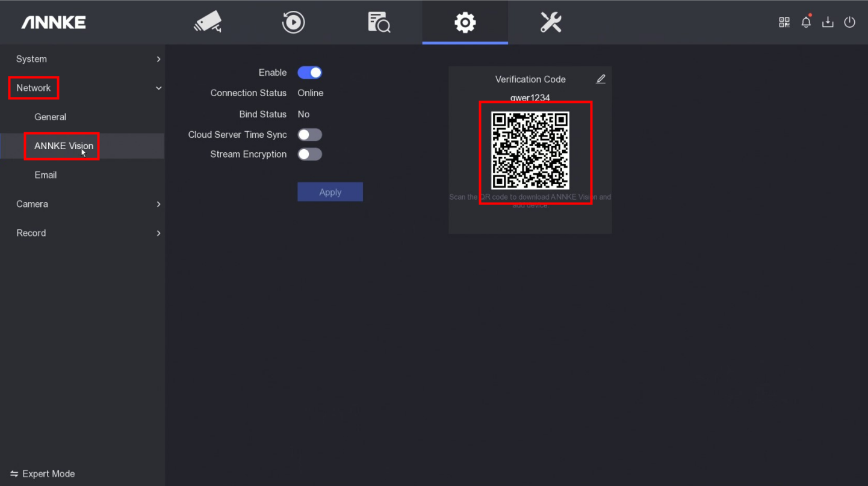This screenshot has width=868, height=486.
Task: Enable the Stream Encryption toggle
Action: (310, 155)
